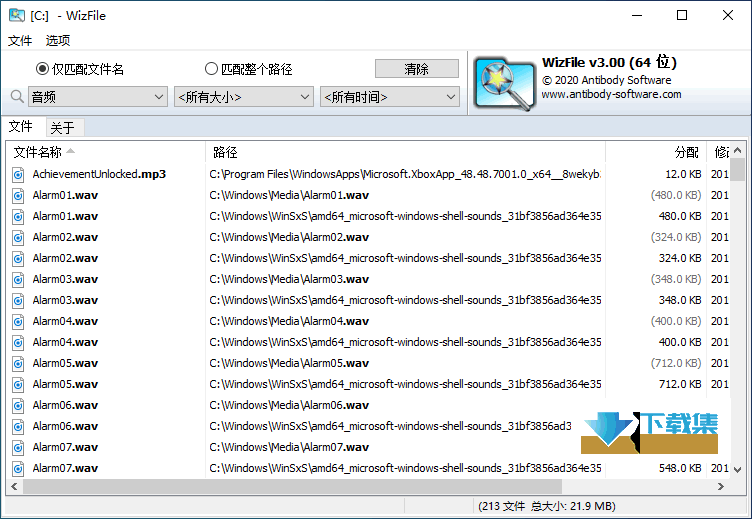Screen dimensions: 752x519
Task: Click the AchievementUnlocked.mp3 file icon
Action: [17, 174]
